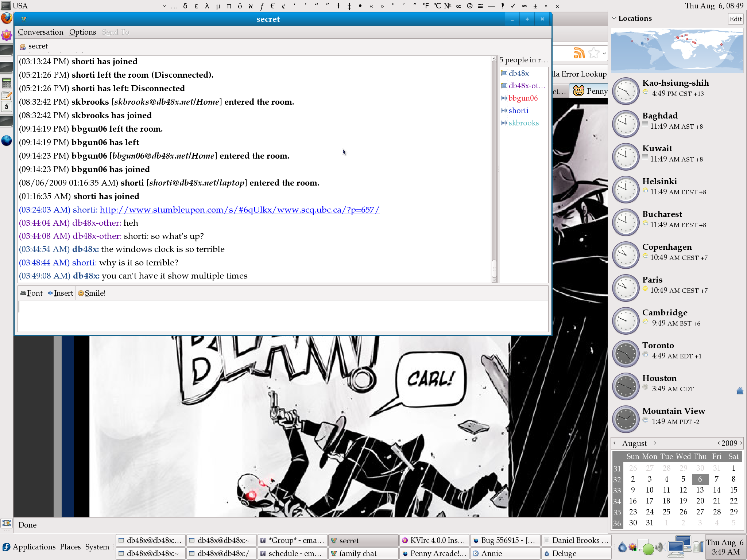Select the secret conversation tab

click(34, 46)
